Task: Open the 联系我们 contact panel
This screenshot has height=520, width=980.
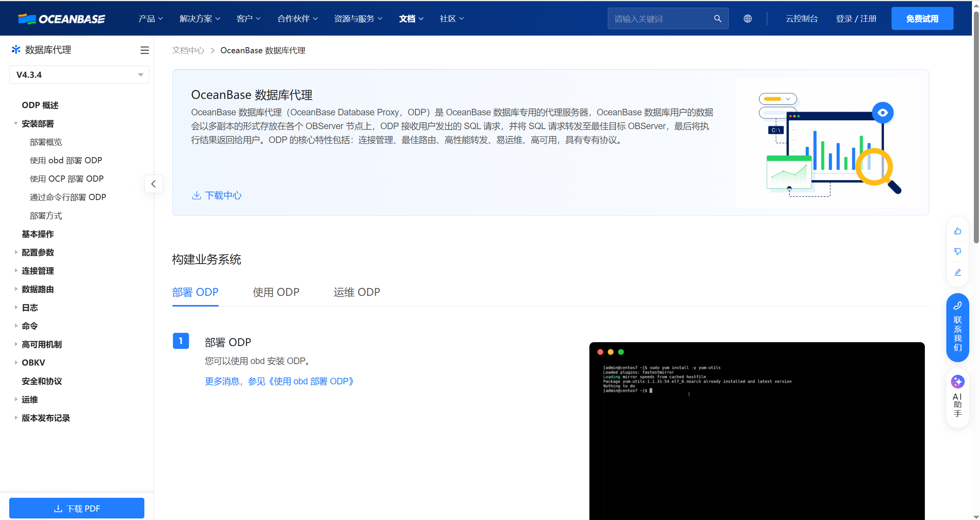Action: (x=957, y=328)
